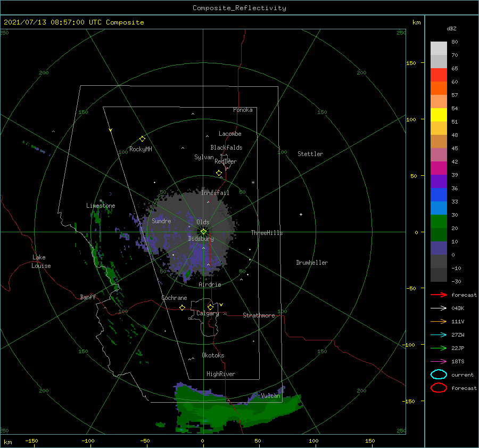The width and height of the screenshot is (479, 448).
Task: Click the asterisk marker east of Innisfail
Action: pyautogui.click(x=253, y=183)
